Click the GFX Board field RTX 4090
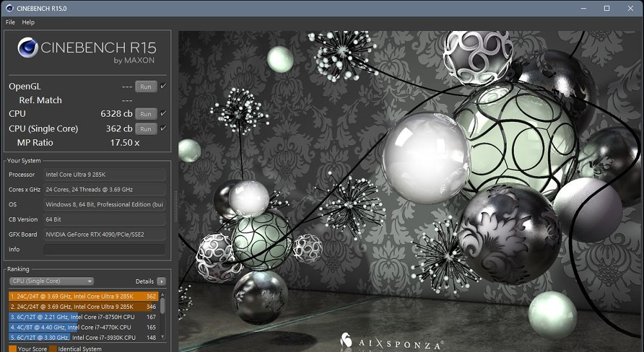 pyautogui.click(x=104, y=235)
